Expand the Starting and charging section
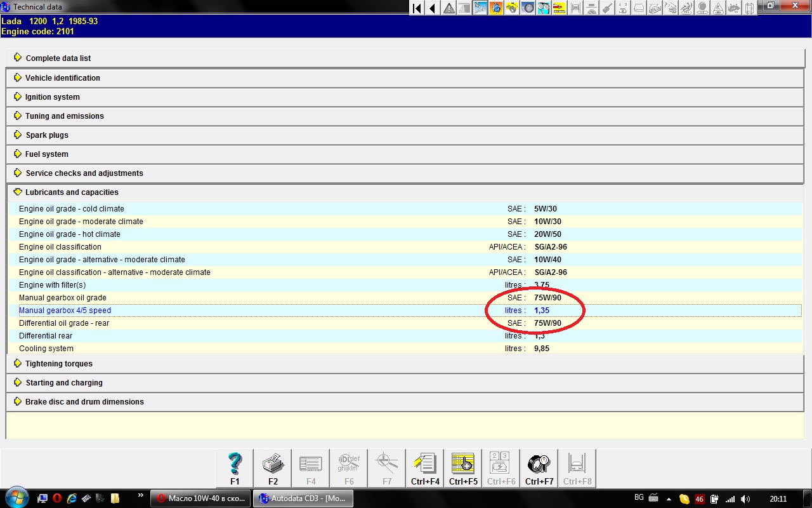The image size is (812, 508). coord(406,383)
